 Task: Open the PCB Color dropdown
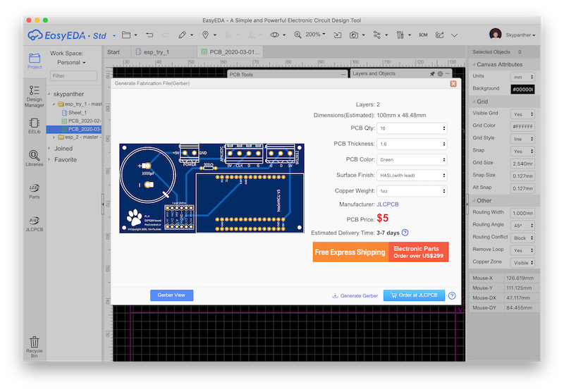(x=412, y=159)
